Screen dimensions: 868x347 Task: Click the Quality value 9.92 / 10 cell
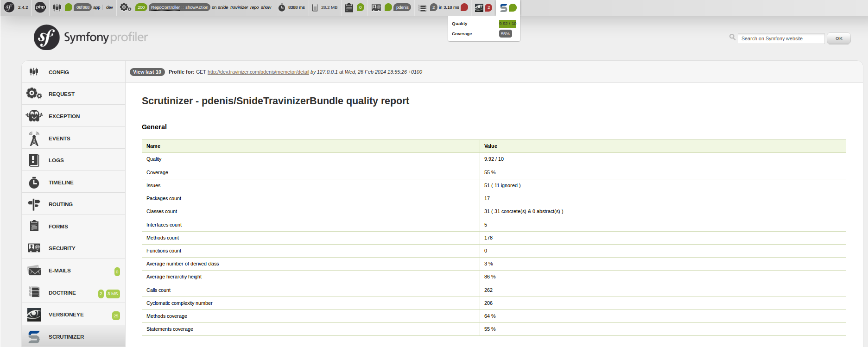click(663, 159)
